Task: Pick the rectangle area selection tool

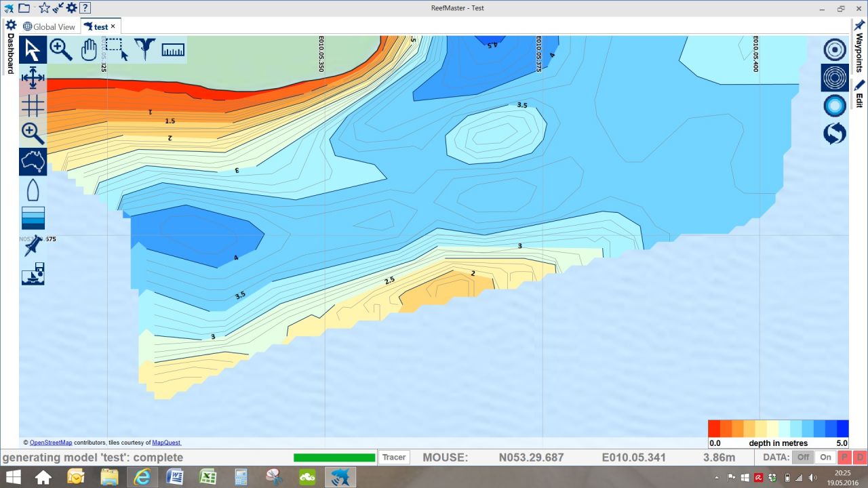Action: (x=117, y=49)
